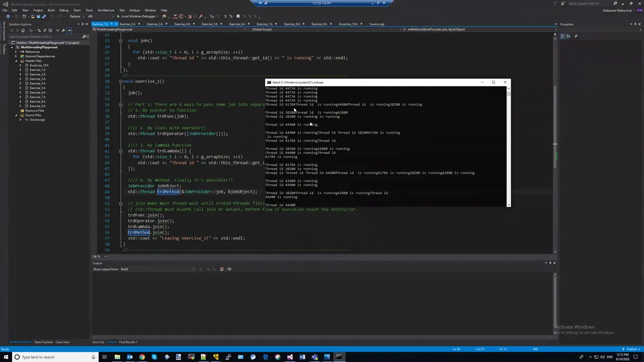Switch to the Exercise_5.h tab
The height and width of the screenshot is (362, 644).
tap(209, 24)
